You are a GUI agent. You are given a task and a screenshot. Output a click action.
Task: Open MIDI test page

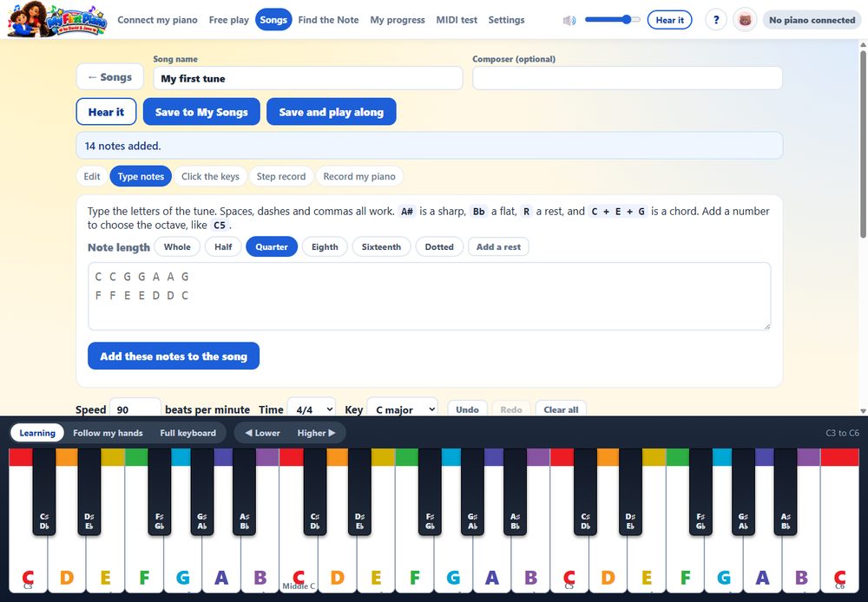click(x=457, y=20)
